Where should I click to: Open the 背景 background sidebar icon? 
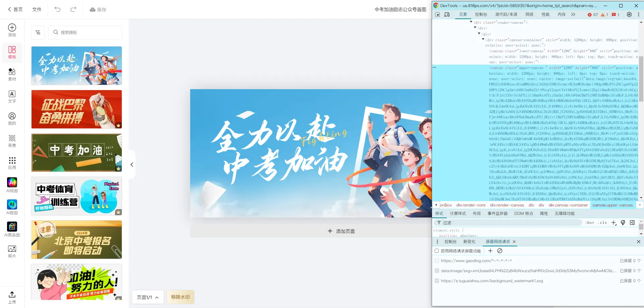click(12, 141)
